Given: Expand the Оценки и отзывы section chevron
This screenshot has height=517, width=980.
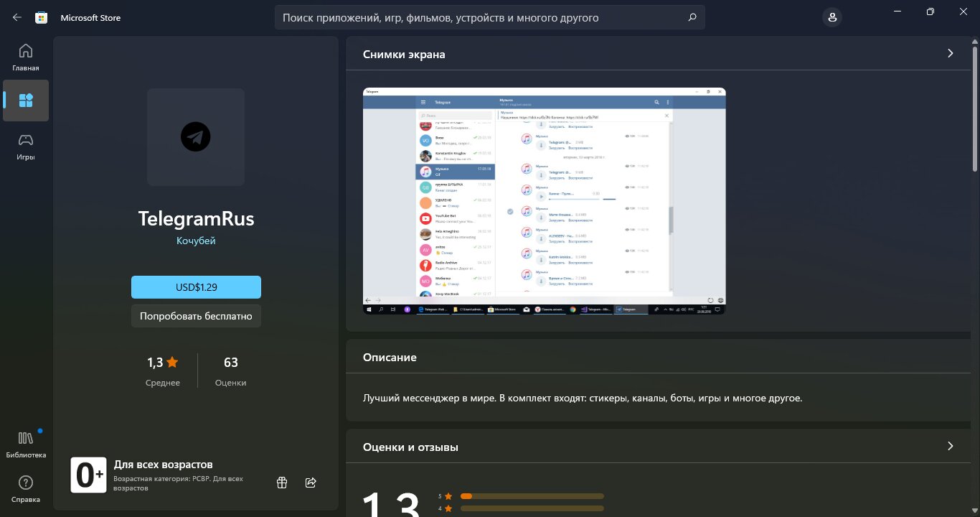Looking at the screenshot, I should tap(951, 446).
